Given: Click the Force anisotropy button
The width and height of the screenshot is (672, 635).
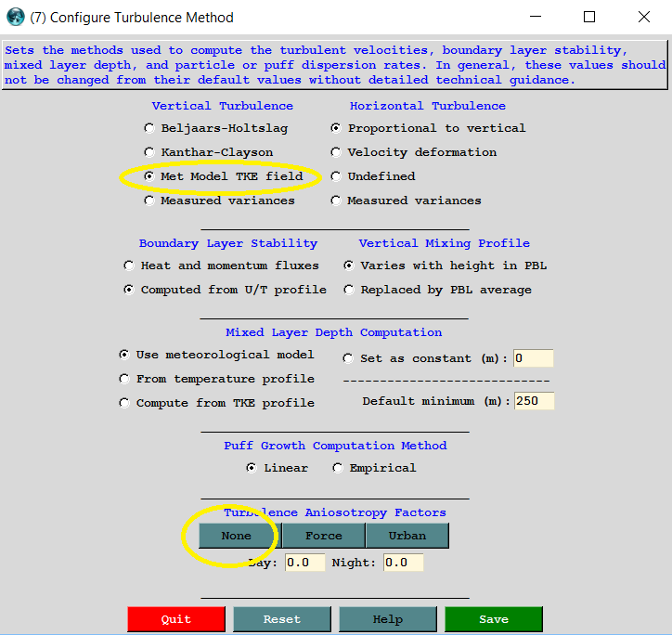Looking at the screenshot, I should click(324, 536).
